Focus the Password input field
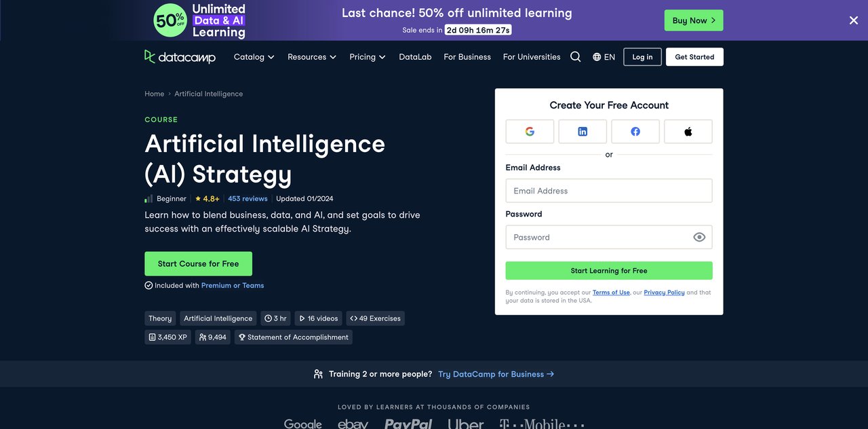868x429 pixels. click(609, 237)
